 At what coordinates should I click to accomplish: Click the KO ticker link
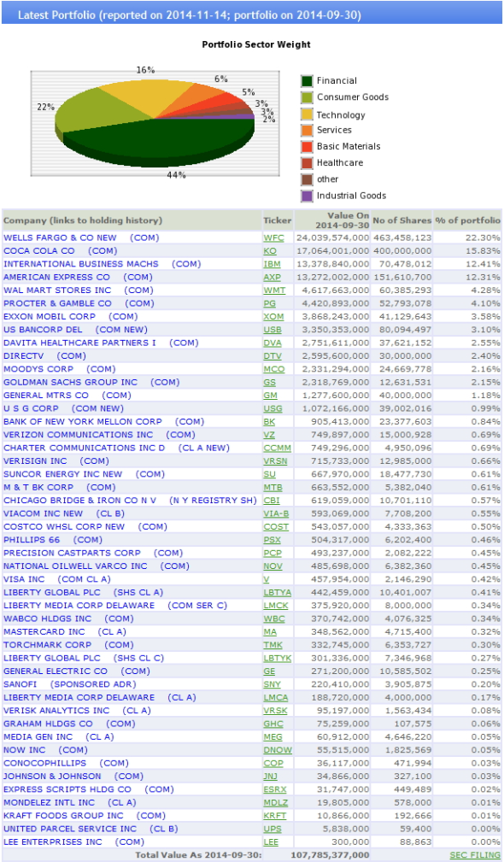point(269,251)
